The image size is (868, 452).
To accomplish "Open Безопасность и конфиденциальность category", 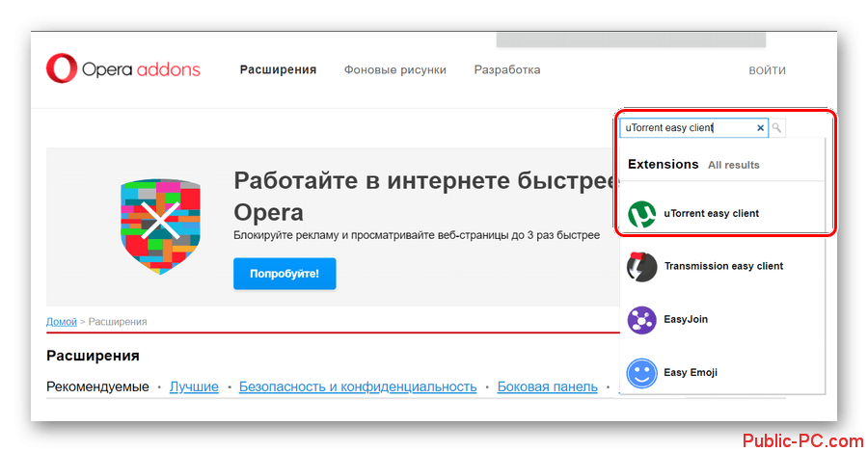I will 358,386.
